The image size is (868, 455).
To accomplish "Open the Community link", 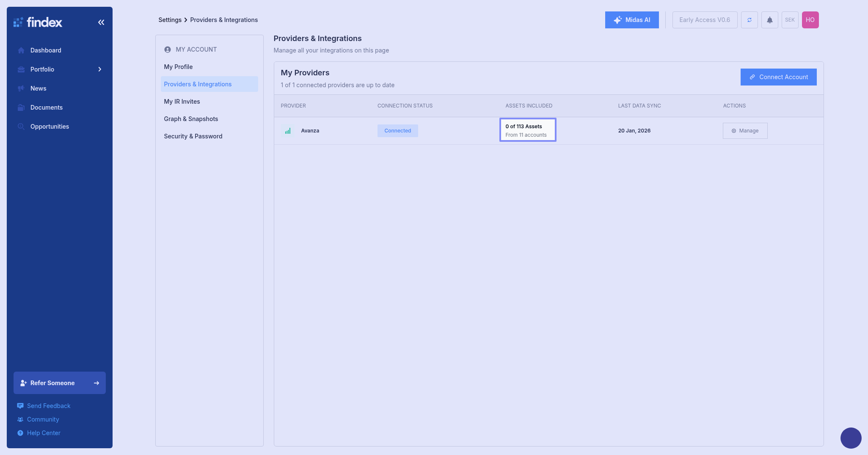I will (x=43, y=419).
